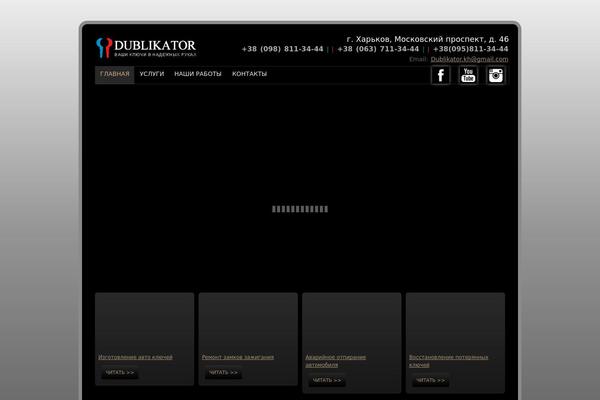The height and width of the screenshot is (400, 600).
Task: Open the Facebook social icon
Action: 440,75
